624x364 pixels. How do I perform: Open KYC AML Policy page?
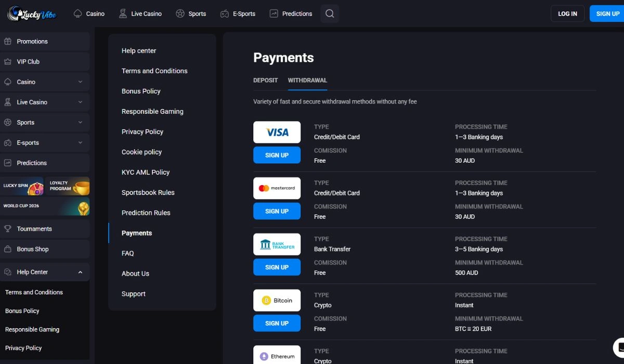[146, 172]
